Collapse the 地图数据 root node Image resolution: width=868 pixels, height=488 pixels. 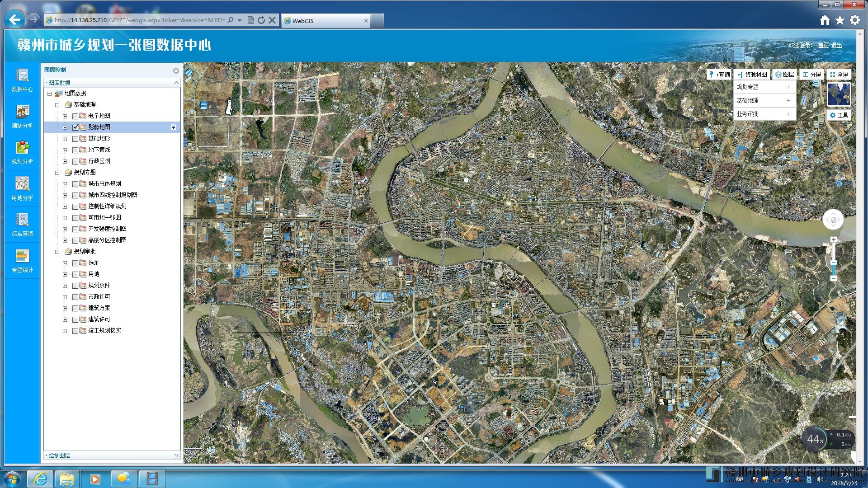[x=49, y=94]
